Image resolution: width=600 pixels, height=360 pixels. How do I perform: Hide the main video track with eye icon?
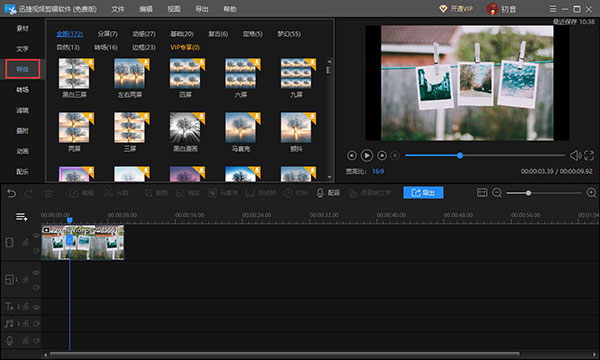[36, 236]
